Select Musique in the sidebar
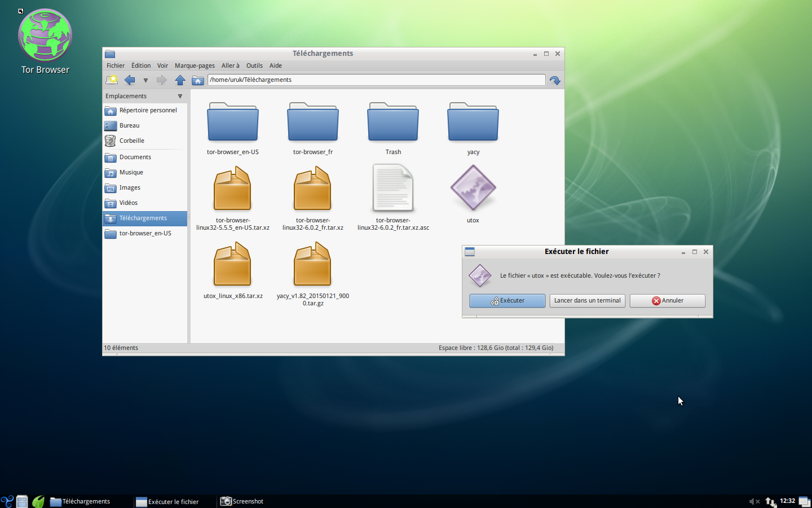 tap(145, 173)
